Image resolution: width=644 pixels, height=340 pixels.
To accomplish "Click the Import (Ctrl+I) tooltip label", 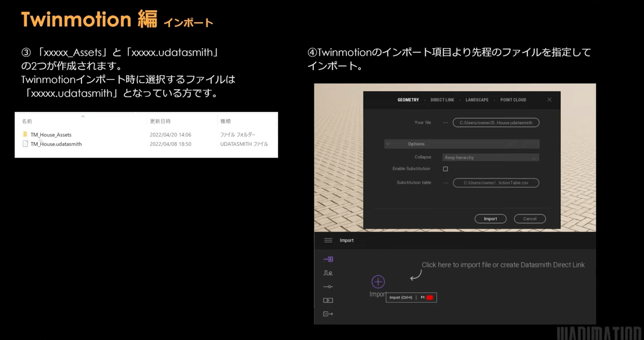I will tap(400, 297).
